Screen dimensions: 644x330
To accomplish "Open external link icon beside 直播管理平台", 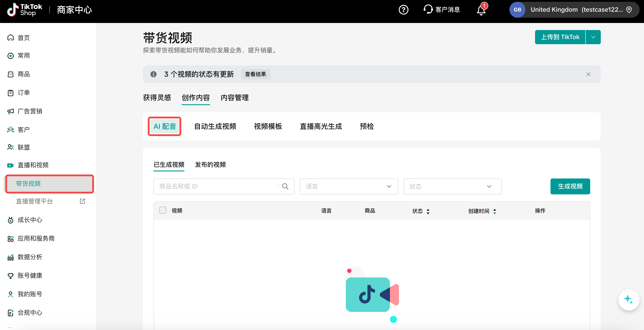I will click(82, 201).
